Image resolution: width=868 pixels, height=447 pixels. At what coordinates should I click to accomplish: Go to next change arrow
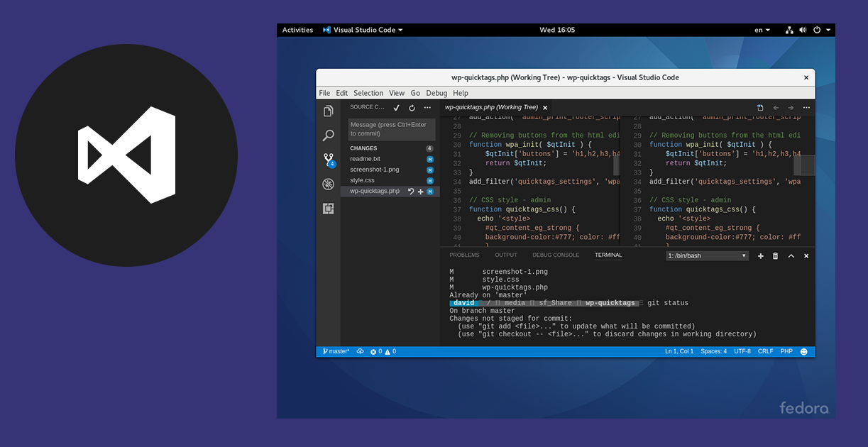point(791,108)
